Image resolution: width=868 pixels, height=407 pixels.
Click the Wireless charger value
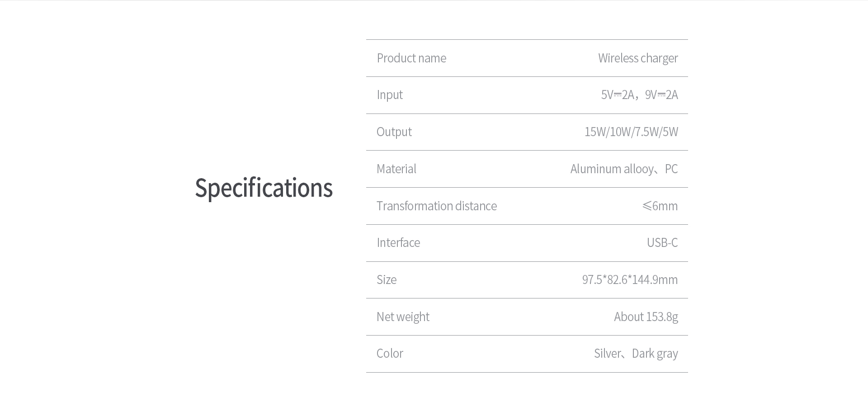[638, 58]
